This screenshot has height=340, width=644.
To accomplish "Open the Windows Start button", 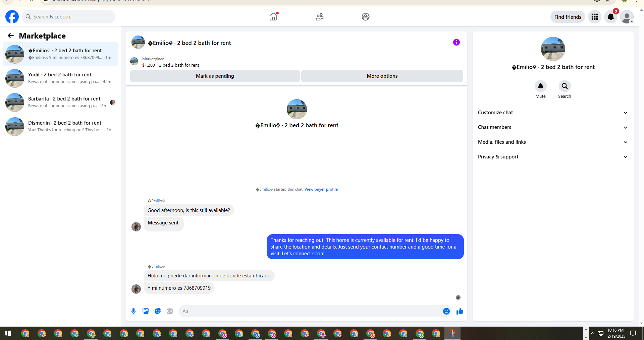I will point(8,333).
